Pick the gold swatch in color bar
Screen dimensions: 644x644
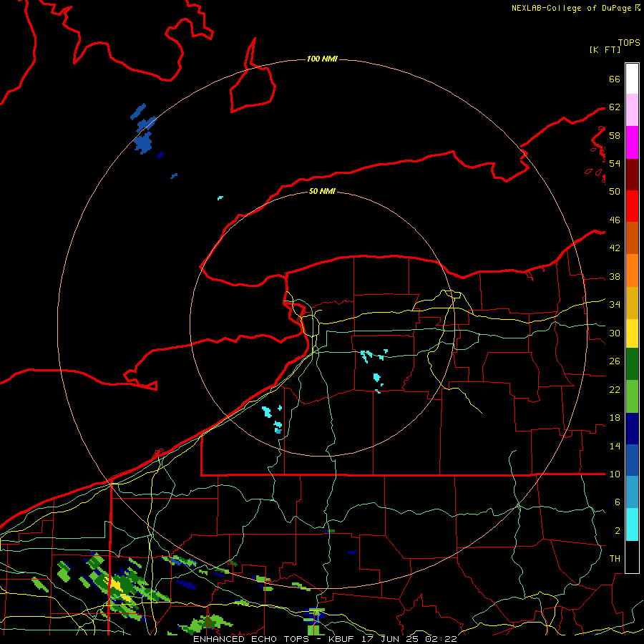click(632, 303)
